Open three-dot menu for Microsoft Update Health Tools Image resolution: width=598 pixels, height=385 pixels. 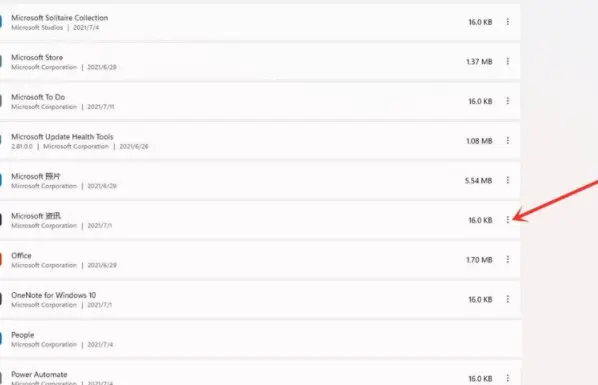pyautogui.click(x=508, y=141)
